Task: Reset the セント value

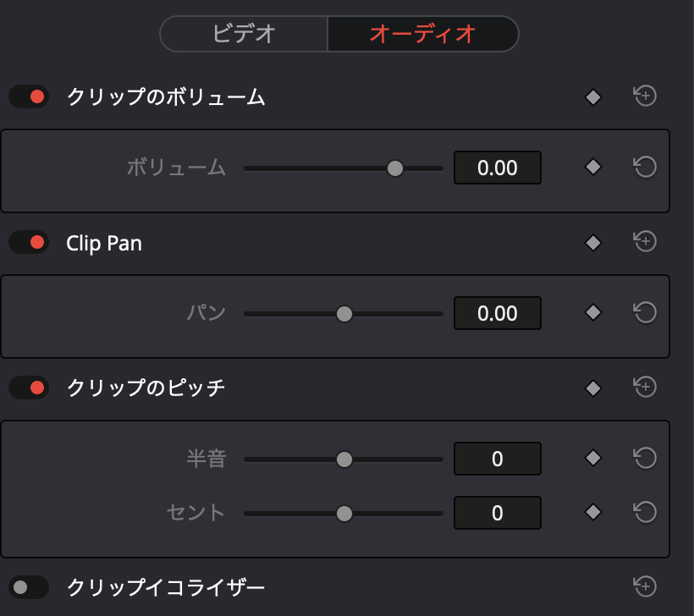Action: point(645,512)
